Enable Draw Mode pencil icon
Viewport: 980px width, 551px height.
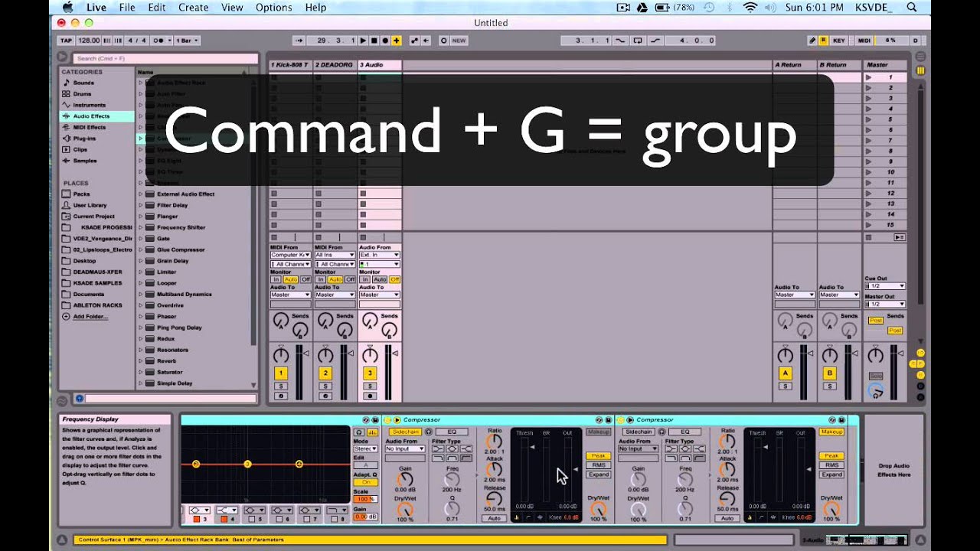point(812,41)
